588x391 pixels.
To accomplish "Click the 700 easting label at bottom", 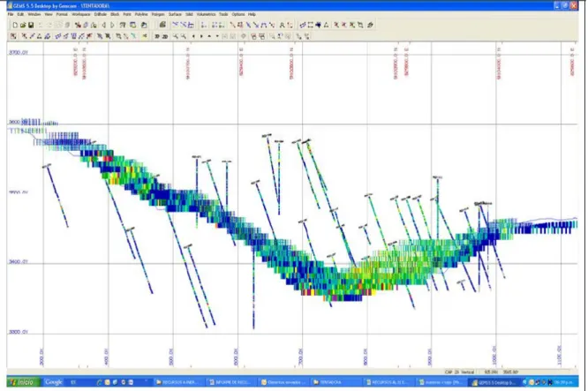I will point(300,357).
